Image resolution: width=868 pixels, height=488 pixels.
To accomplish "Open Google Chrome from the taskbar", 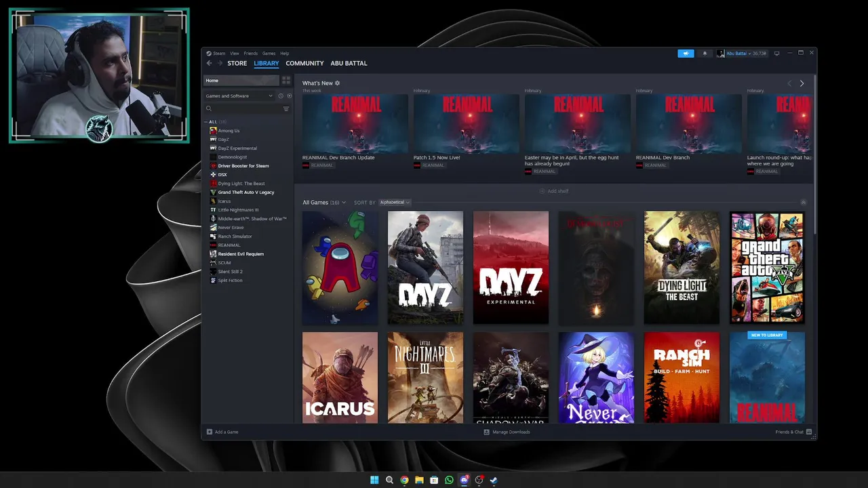I will 404,480.
